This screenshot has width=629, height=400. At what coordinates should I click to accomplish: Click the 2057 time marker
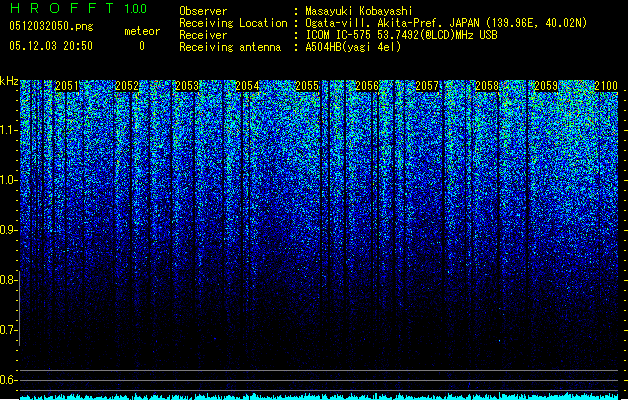tap(427, 86)
